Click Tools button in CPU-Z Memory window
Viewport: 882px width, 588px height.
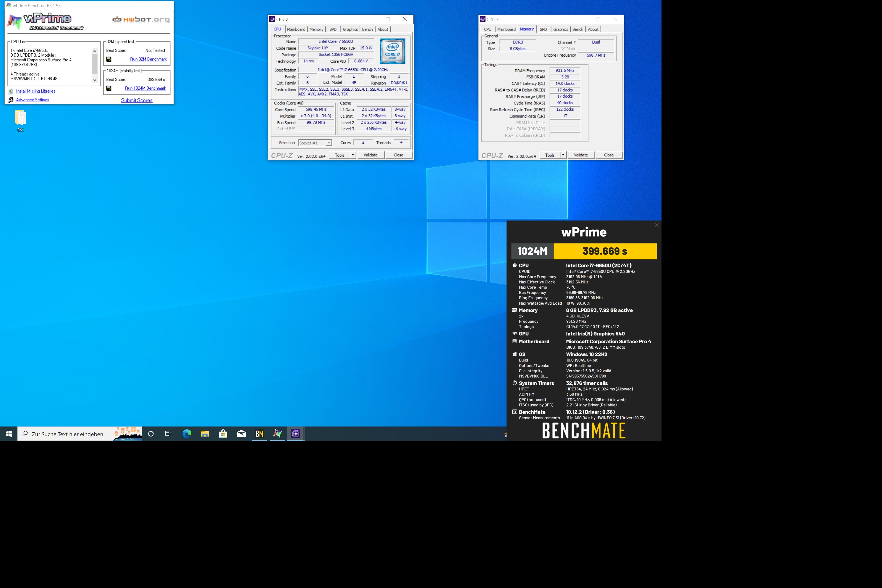(550, 155)
